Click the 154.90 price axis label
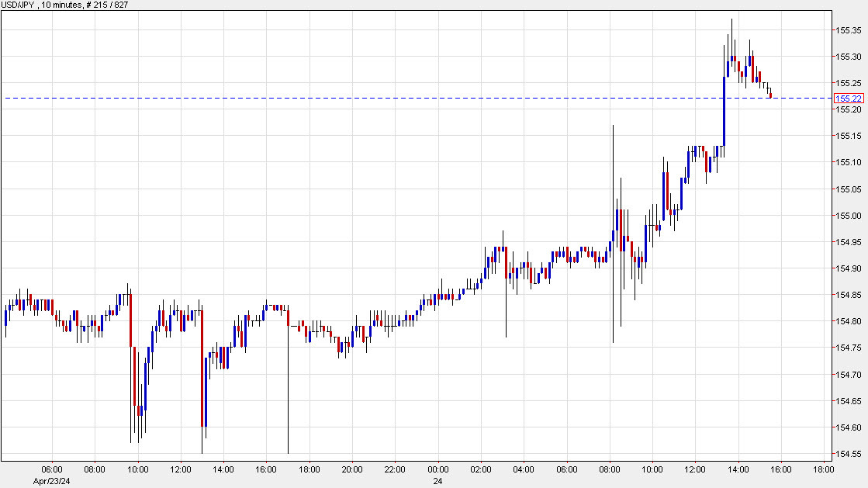Viewport: 868px width, 488px height. click(848, 268)
